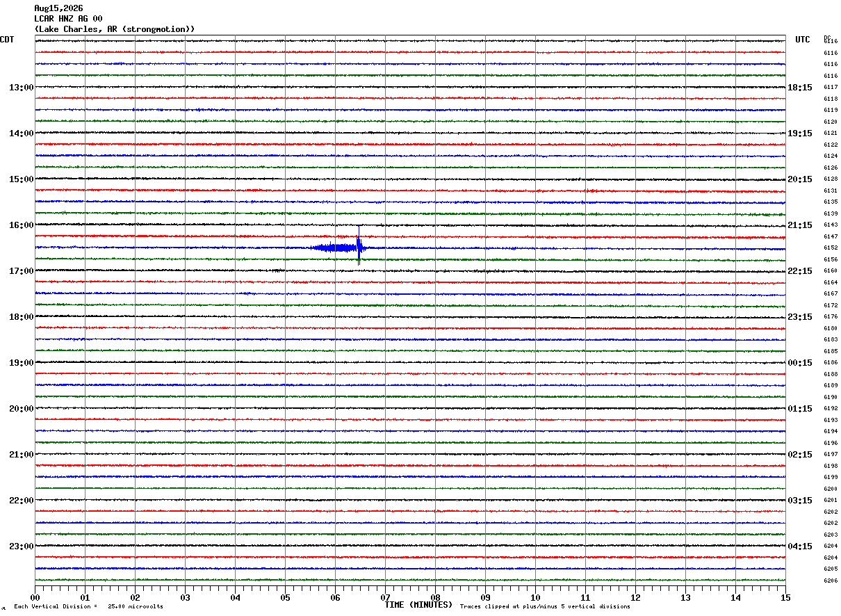
Task: Click the 6206 DC offset value
Action: (x=831, y=581)
